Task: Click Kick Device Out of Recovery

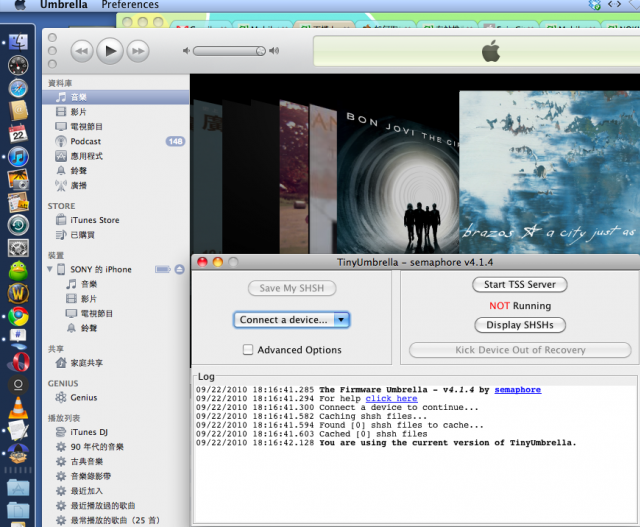Action: (520, 350)
